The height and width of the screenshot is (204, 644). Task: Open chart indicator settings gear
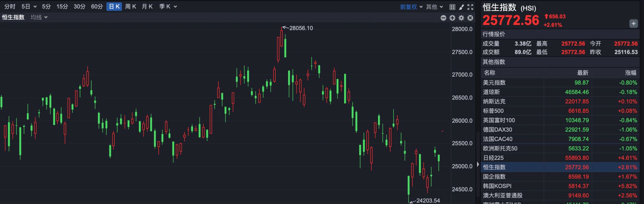pos(461,18)
